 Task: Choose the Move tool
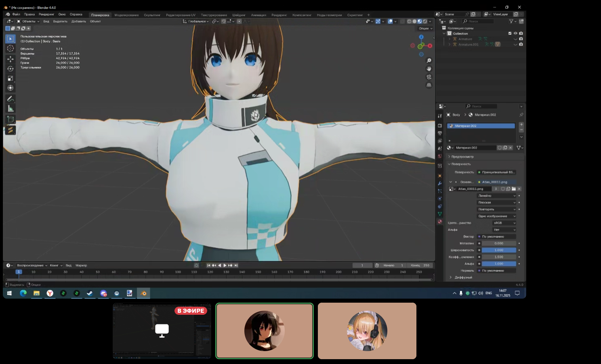(x=11, y=59)
